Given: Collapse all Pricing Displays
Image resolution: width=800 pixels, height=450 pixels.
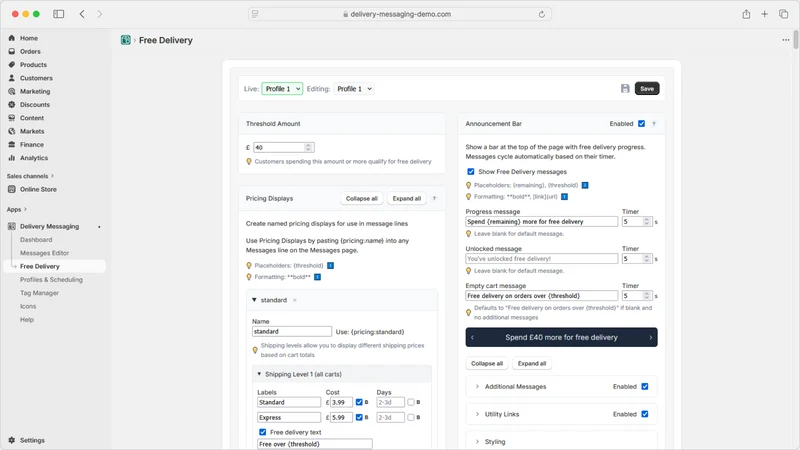Looking at the screenshot, I should pos(362,198).
